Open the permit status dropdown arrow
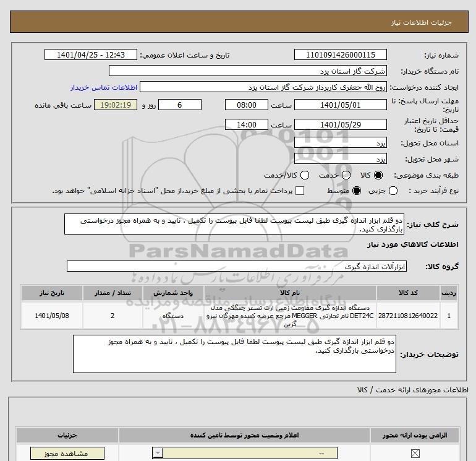Viewport: 476px width, 461px height. pyautogui.click(x=158, y=454)
